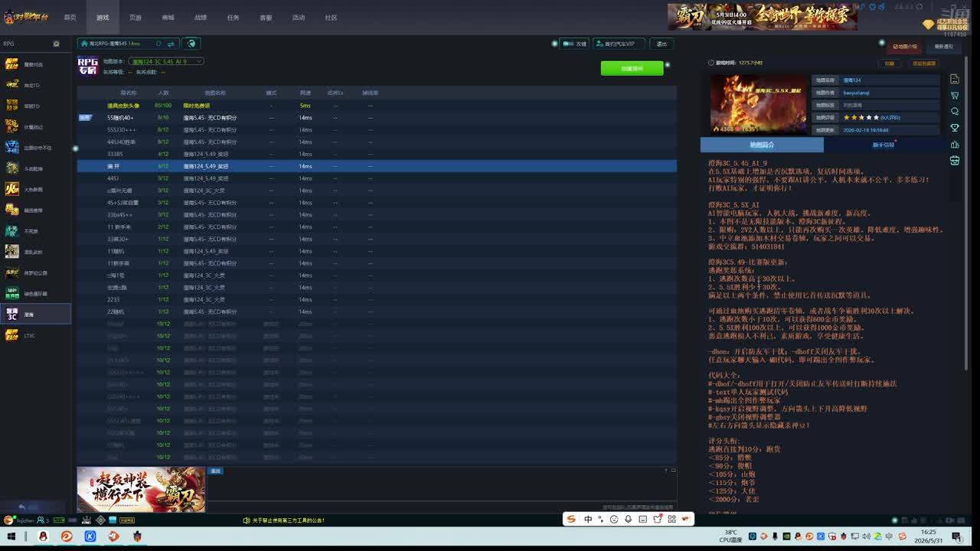This screenshot has width=980, height=551.
Task: Open the 任务 top menu item
Action: [233, 18]
